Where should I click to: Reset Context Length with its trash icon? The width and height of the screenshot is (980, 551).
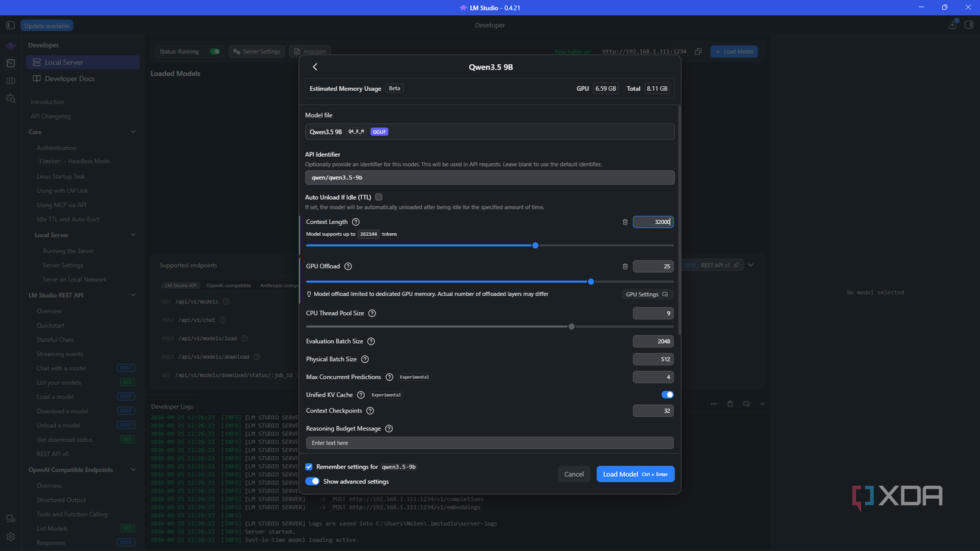(625, 222)
